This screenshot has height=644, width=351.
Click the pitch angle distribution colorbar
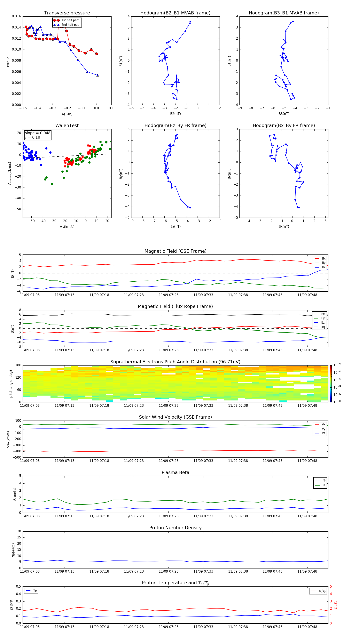click(x=331, y=384)
